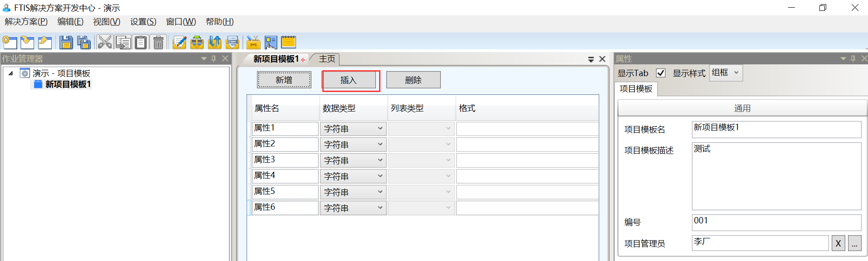
Task: Click the pencil edit icon in toolbar
Action: coord(179,43)
